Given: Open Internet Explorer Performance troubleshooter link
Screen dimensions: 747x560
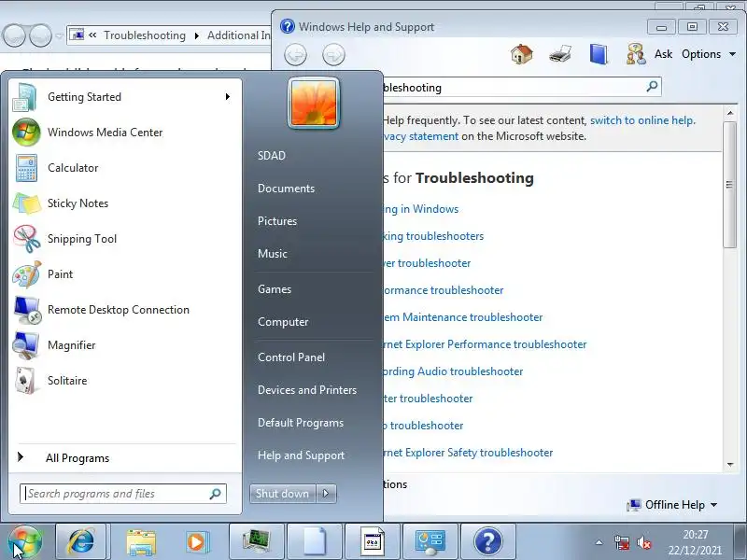Looking at the screenshot, I should (x=485, y=344).
